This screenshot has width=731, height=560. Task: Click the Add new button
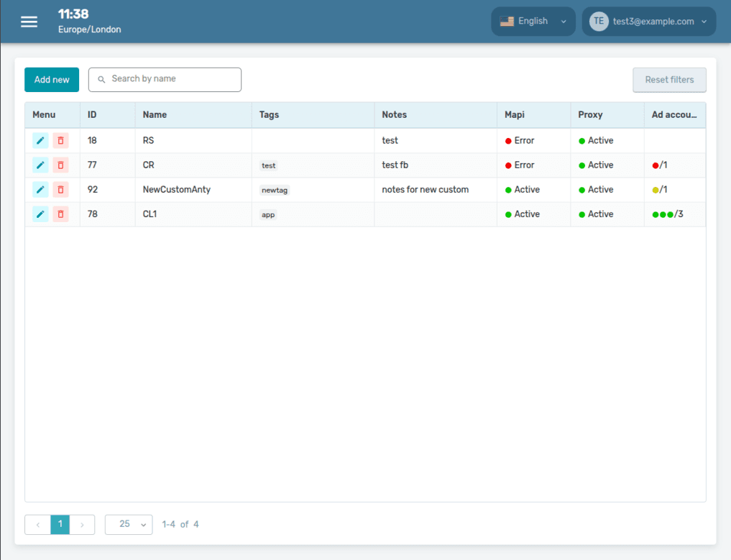point(52,80)
